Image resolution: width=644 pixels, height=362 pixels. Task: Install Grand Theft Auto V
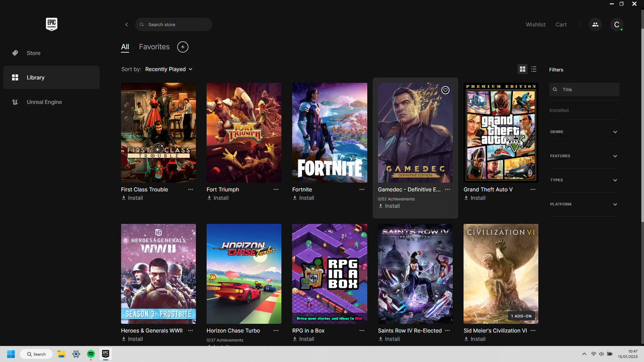click(x=474, y=198)
